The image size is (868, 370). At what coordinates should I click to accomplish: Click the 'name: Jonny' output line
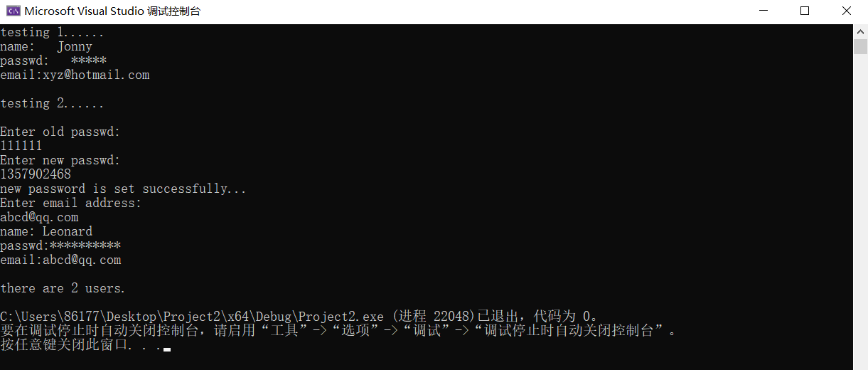tap(46, 46)
